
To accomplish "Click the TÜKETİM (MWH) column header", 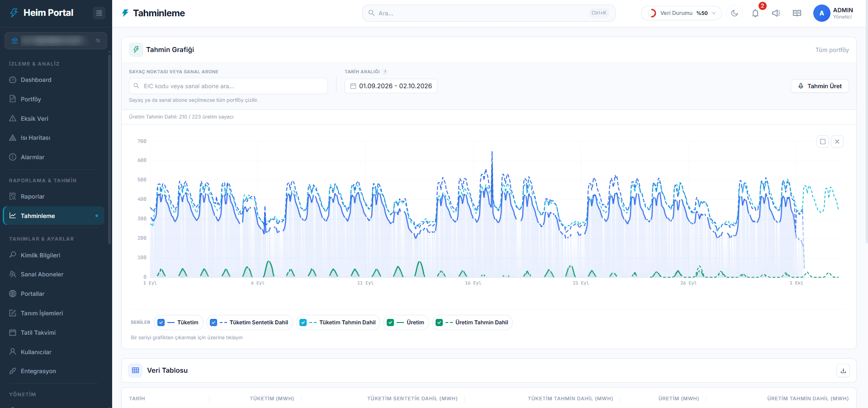I will tap(272, 399).
